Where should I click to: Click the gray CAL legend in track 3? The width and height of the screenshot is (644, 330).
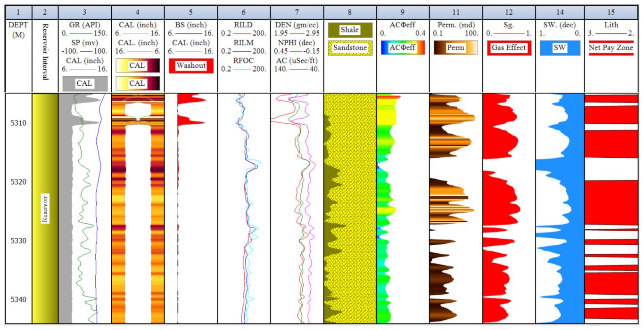(85, 84)
